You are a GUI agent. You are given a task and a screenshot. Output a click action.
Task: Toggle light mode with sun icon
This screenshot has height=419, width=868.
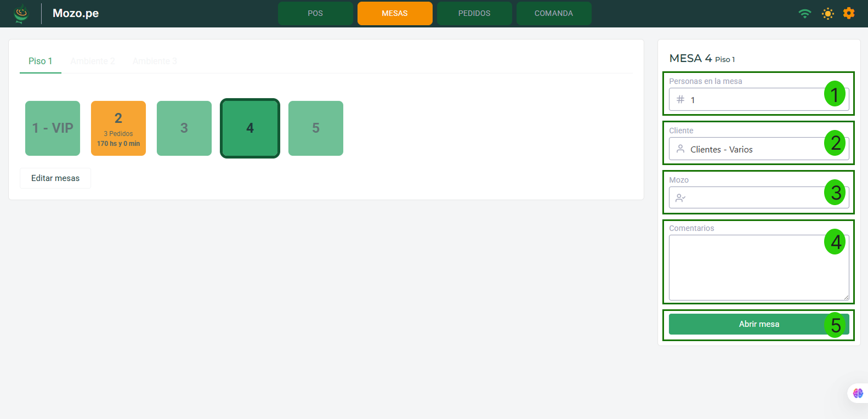(x=827, y=14)
